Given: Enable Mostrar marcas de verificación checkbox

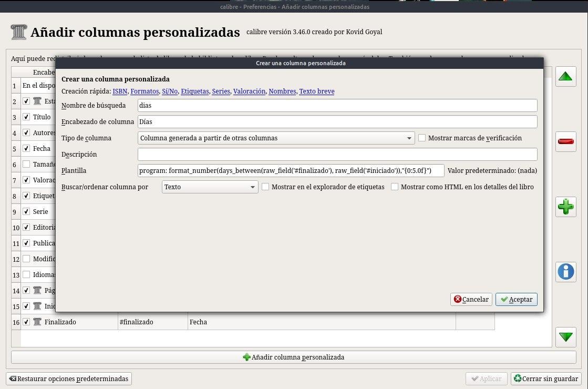Looking at the screenshot, I should point(422,138).
